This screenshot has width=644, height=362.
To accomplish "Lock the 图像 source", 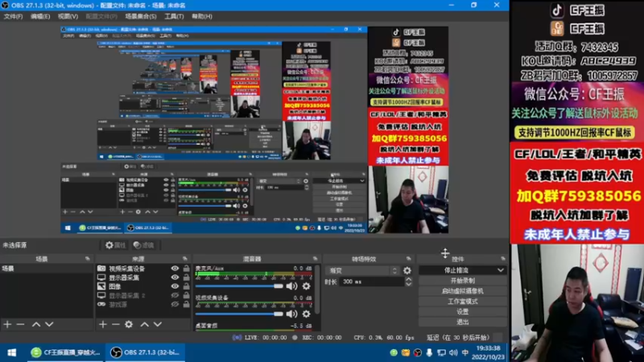I will 187,286.
